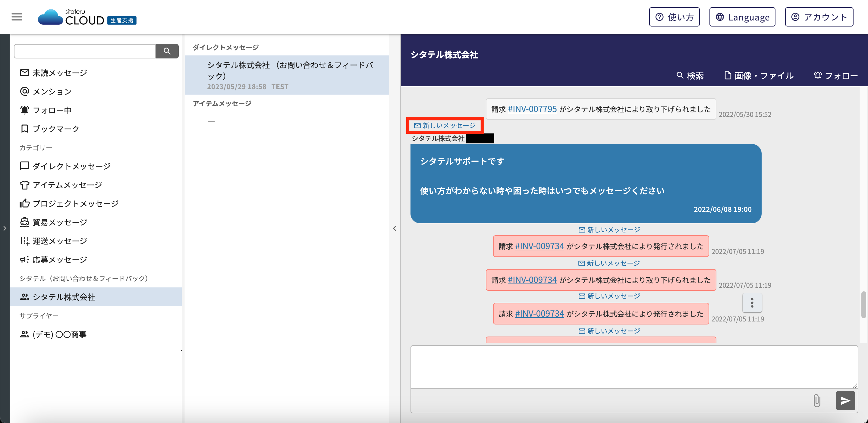Click the アイテムメッセージ list header
Screen dimensions: 868x423
(x=222, y=104)
